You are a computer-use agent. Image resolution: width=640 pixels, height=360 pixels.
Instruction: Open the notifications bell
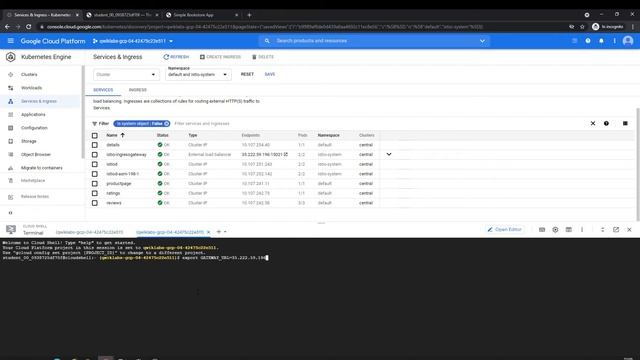tap(601, 41)
